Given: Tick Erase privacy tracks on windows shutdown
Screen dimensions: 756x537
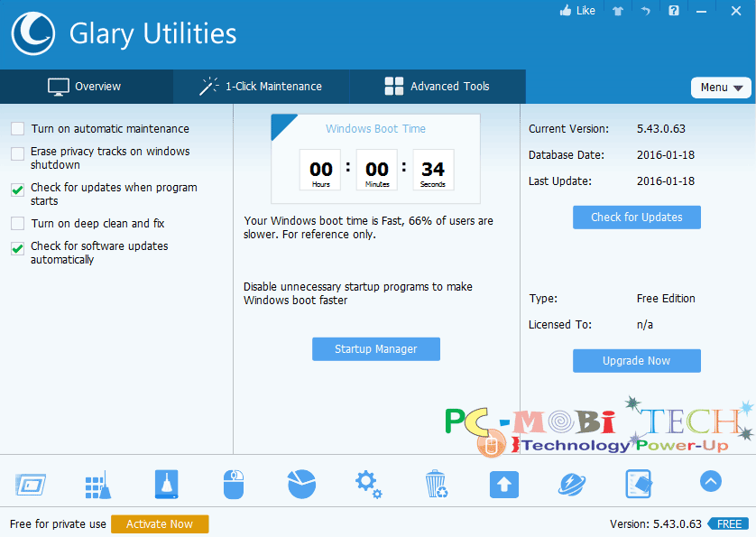Looking at the screenshot, I should click(x=18, y=154).
